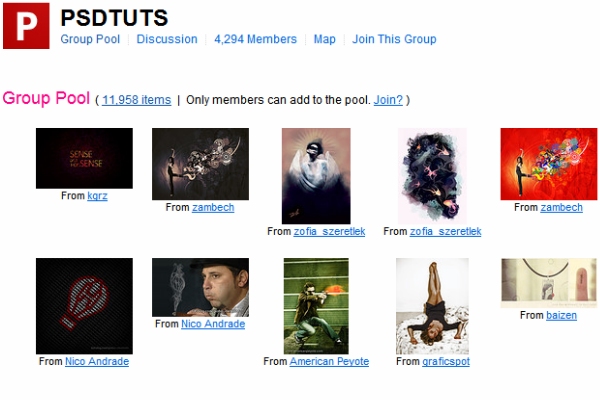Open the red hot air balloon thumbnail
Image resolution: width=600 pixels, height=400 pixels.
click(84, 305)
